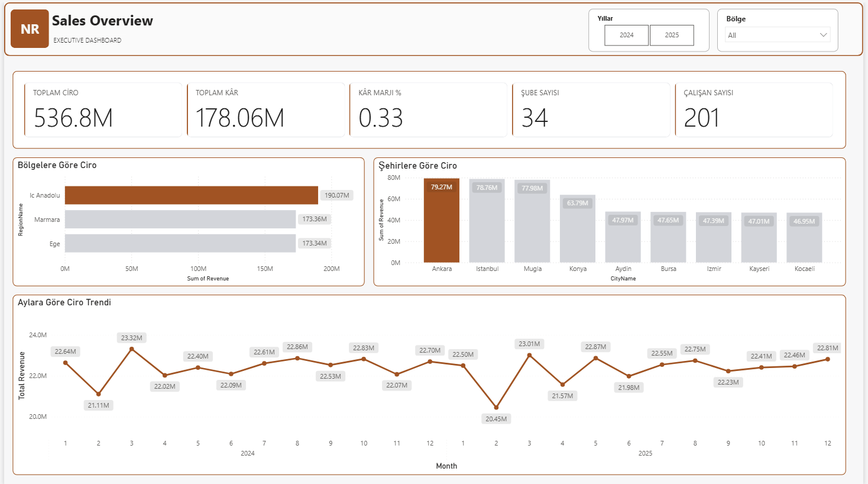
Task: Click the 173.34M data label
Action: click(x=315, y=243)
